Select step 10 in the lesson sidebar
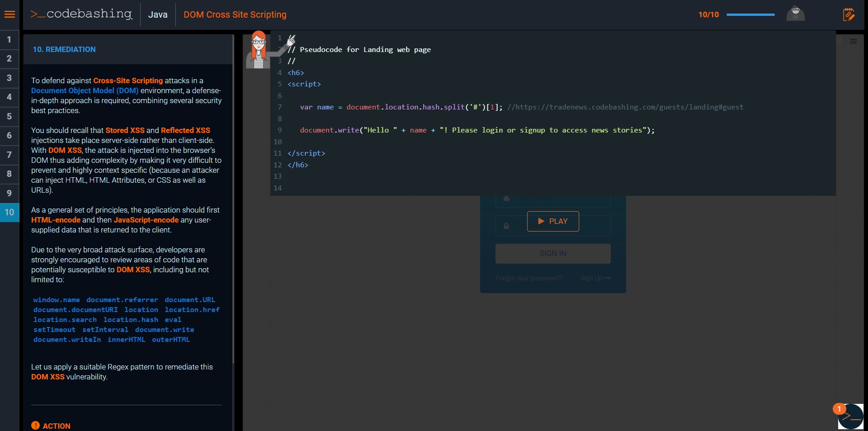 click(9, 212)
